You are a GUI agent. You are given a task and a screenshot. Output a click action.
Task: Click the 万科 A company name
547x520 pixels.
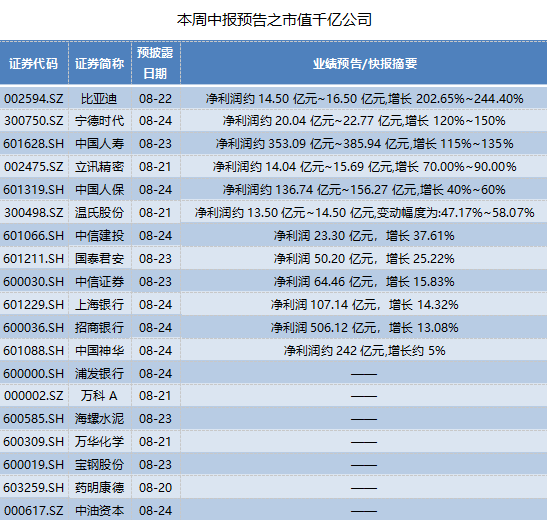(99, 396)
